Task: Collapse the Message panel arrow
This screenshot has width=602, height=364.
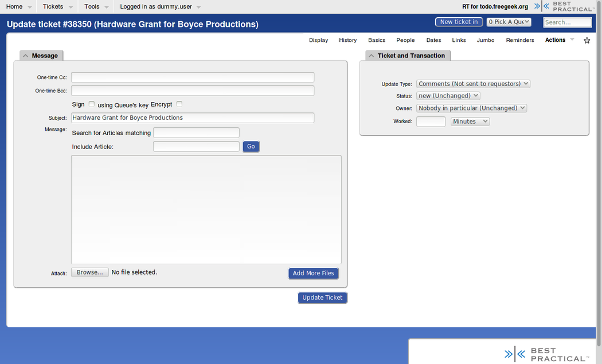Action: 26,56
